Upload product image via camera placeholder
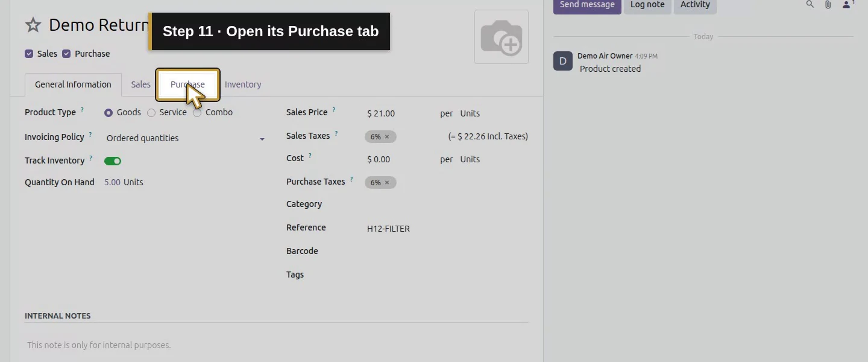This screenshot has width=868, height=362. 502,37
